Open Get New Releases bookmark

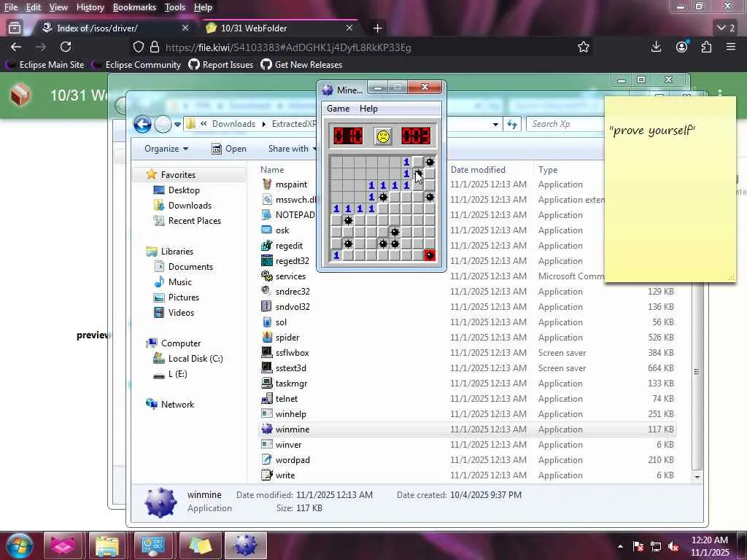[x=301, y=65]
